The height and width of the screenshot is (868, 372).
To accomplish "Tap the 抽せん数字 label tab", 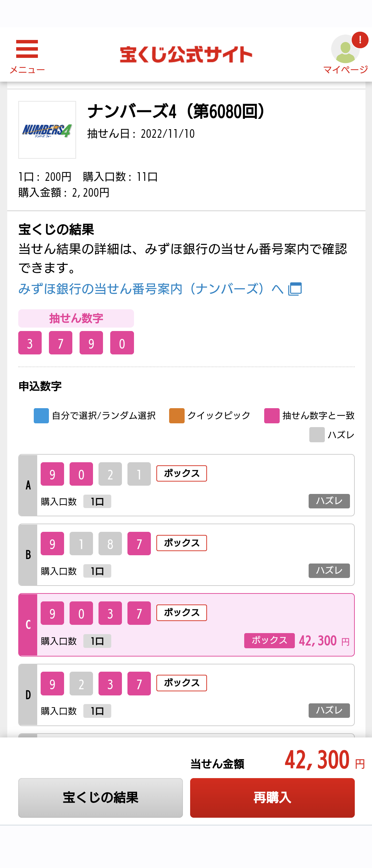I will pos(76,318).
